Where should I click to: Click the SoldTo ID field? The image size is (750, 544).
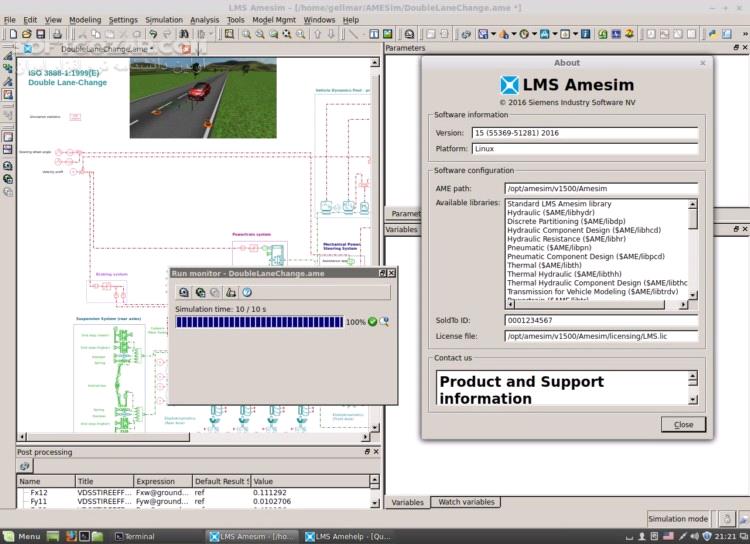(601, 320)
